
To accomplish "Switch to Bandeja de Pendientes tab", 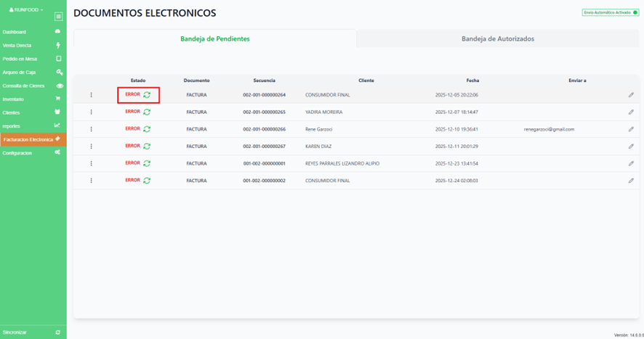I will [x=215, y=38].
